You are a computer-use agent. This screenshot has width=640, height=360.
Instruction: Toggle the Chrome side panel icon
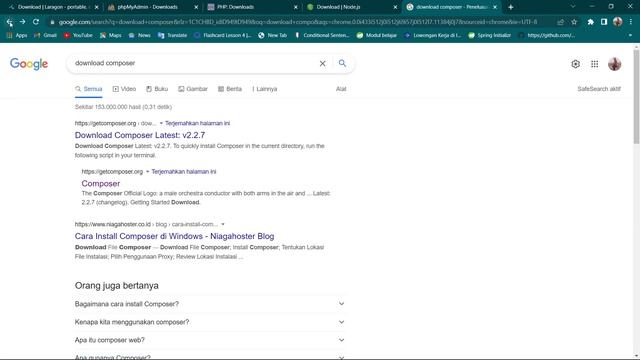click(604, 22)
